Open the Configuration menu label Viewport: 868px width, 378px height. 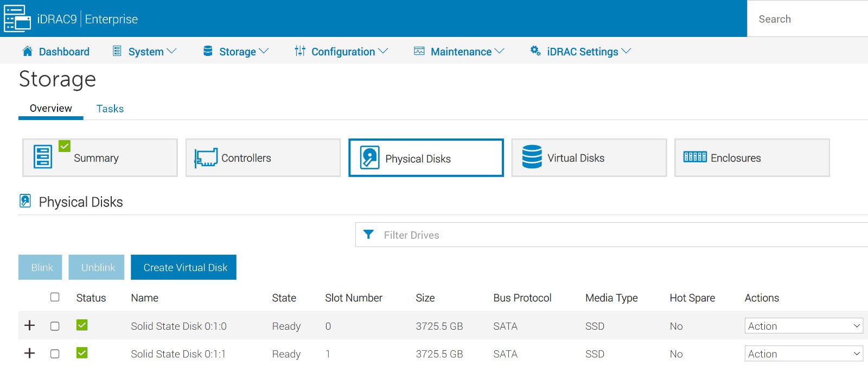coord(343,52)
